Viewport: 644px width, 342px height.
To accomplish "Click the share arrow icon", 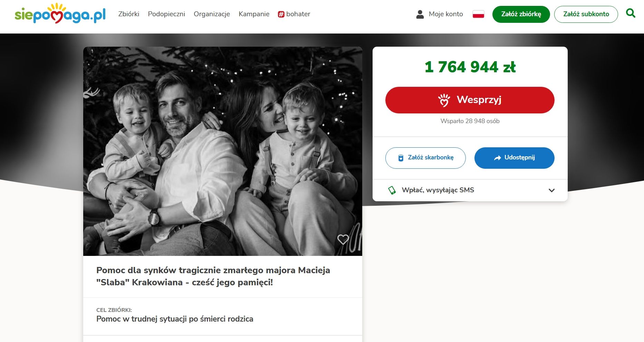I will [x=497, y=158].
